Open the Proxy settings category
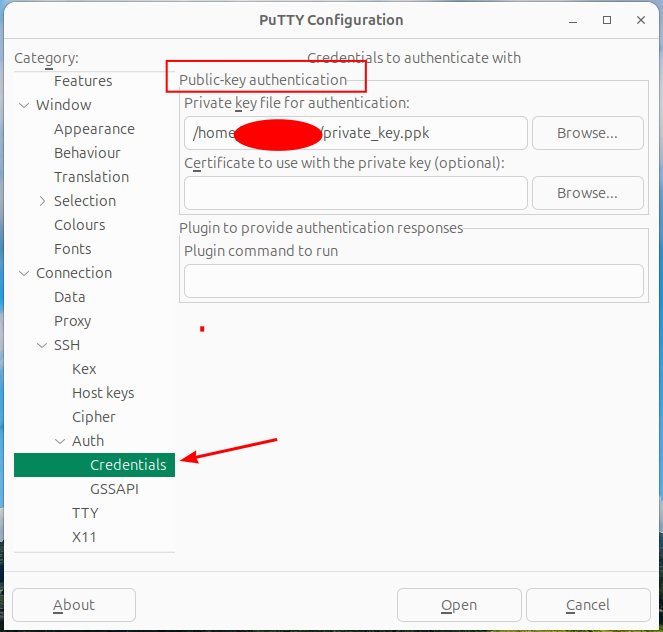 (72, 321)
